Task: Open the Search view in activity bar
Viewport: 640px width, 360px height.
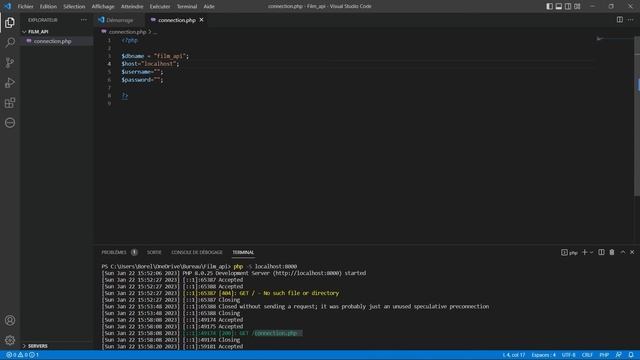Action: (10, 42)
